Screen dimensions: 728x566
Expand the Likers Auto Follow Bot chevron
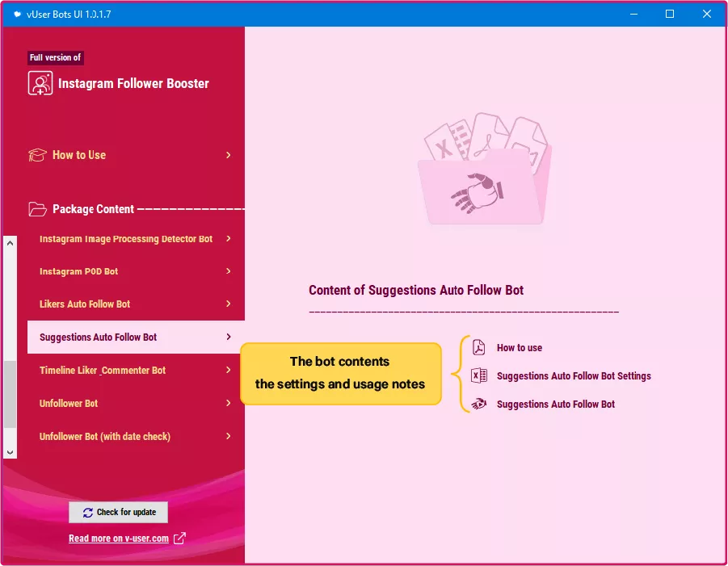[228, 304]
